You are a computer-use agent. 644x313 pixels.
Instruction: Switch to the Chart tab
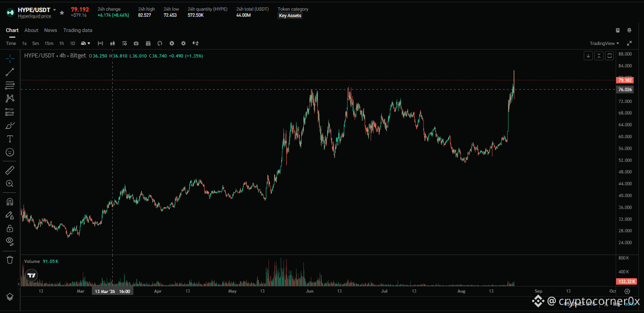coord(12,30)
